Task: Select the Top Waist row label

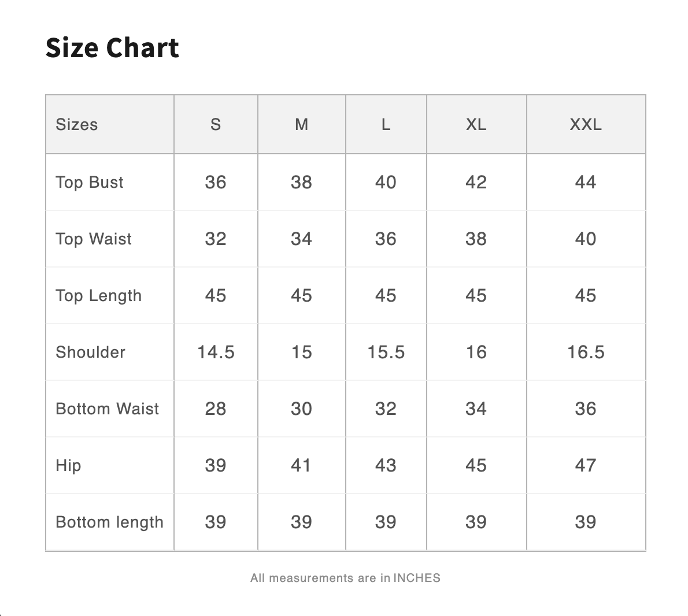Action: 94,239
